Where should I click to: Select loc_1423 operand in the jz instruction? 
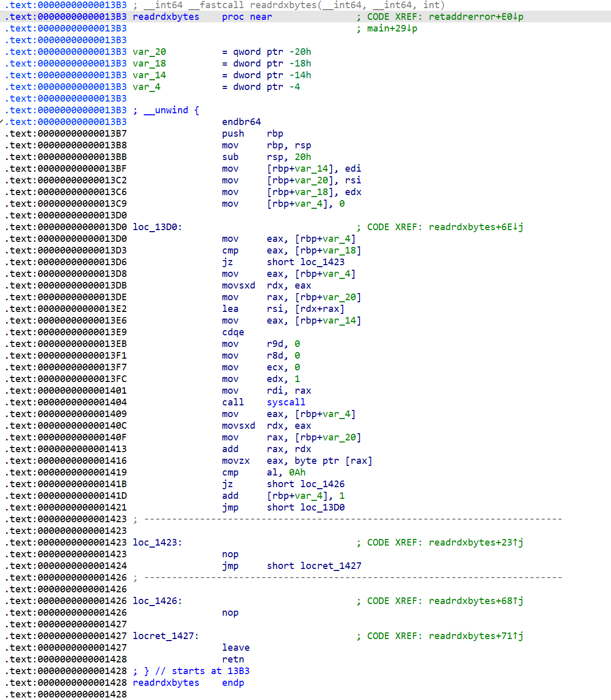322,262
